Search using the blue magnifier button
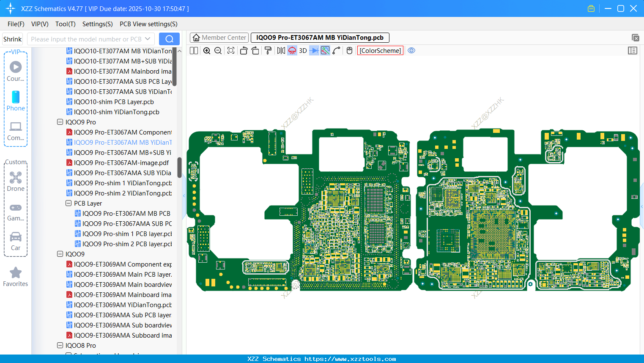 [169, 39]
